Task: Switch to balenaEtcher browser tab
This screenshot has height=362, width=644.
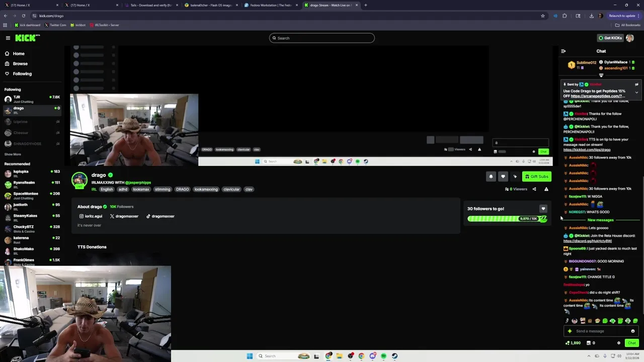Action: 210,5
